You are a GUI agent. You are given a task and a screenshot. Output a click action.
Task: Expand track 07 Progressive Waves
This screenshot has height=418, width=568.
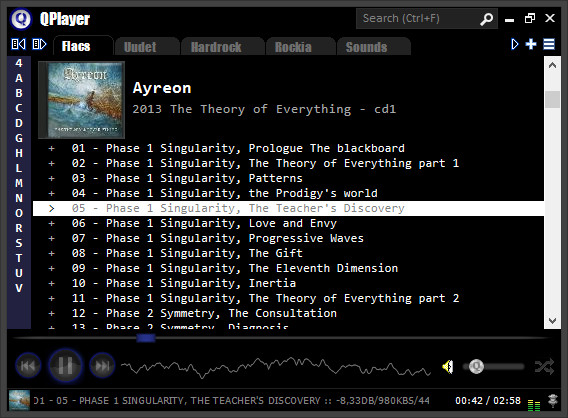pyautogui.click(x=52, y=239)
